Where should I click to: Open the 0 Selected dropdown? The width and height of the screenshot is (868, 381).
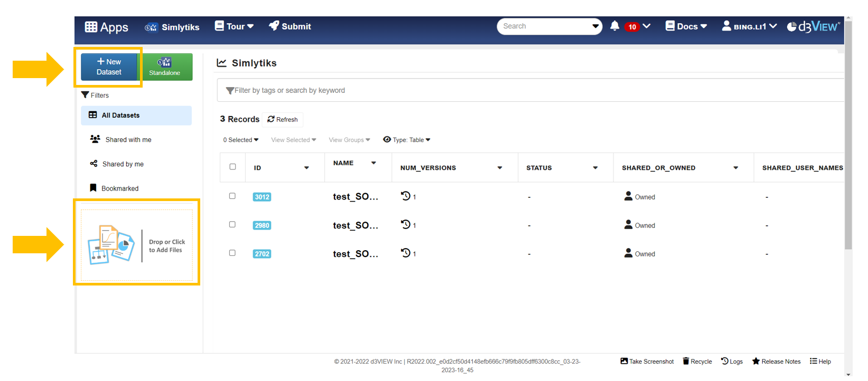(x=241, y=140)
